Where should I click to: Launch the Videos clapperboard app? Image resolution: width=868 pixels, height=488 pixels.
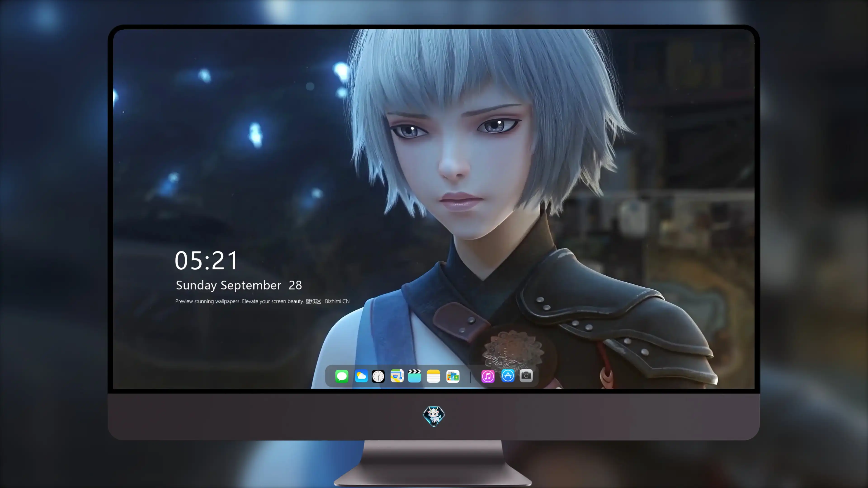pos(415,376)
